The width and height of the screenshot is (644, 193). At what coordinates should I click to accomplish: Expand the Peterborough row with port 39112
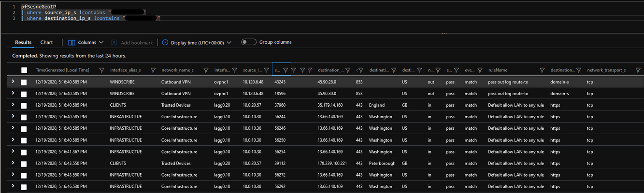tap(13, 163)
